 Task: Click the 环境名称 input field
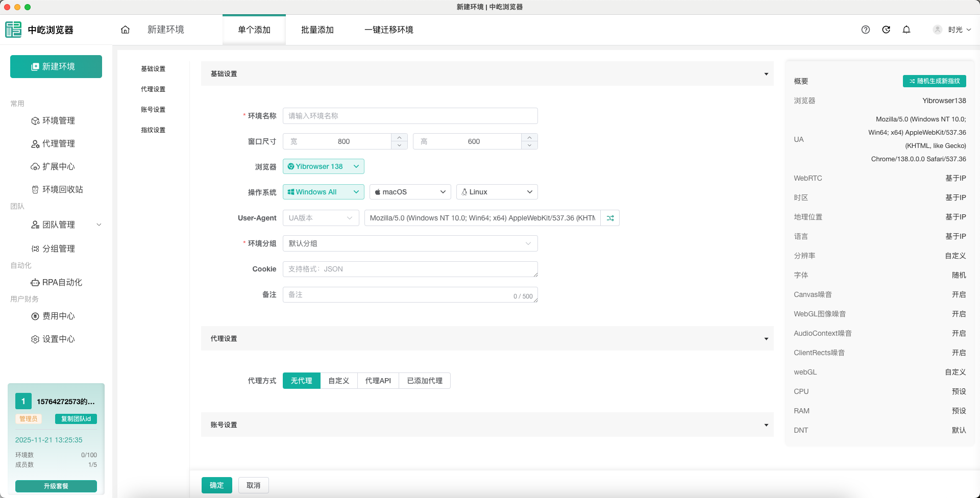pyautogui.click(x=410, y=116)
